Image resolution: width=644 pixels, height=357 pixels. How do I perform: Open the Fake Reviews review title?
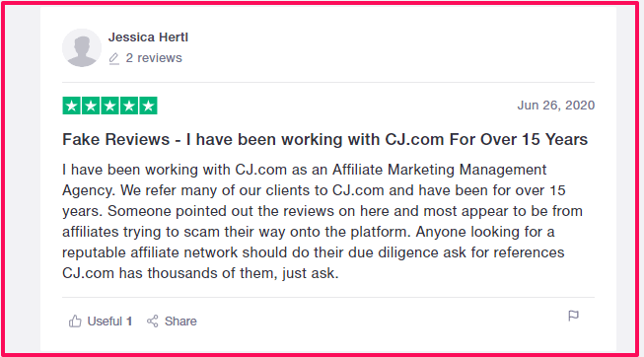coord(324,140)
